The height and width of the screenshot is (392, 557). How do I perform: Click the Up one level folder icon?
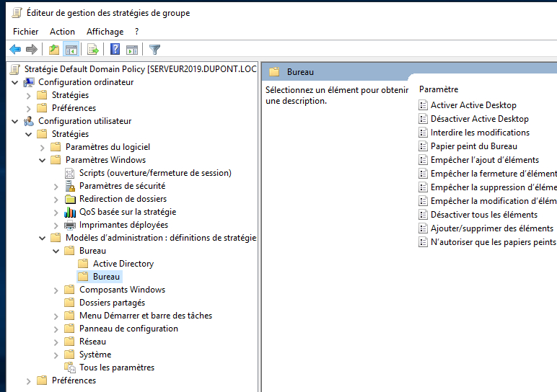pos(54,49)
